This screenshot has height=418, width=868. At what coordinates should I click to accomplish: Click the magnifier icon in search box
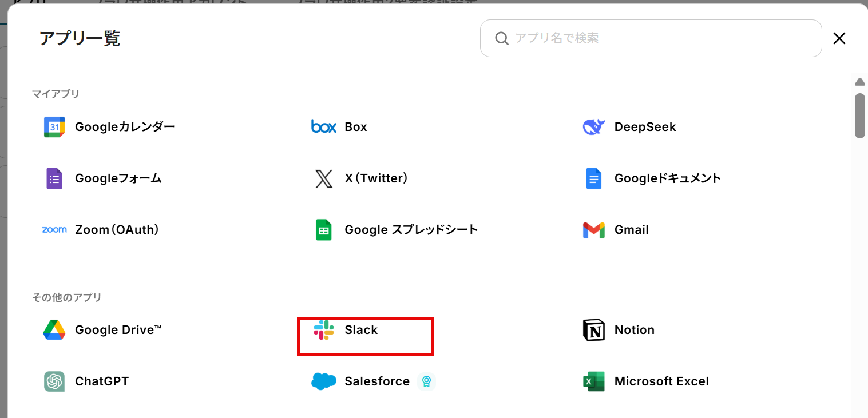[502, 38]
